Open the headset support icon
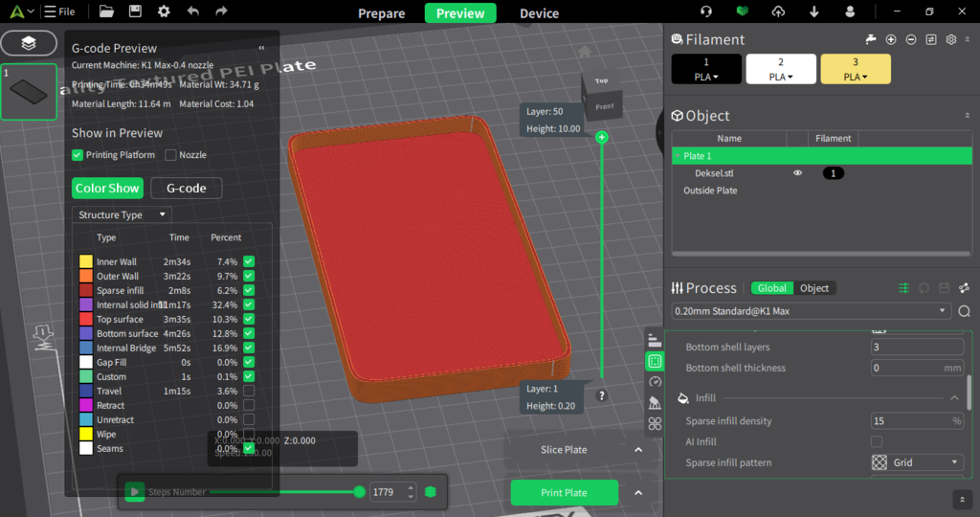Viewport: 980px width, 517px height. (x=706, y=11)
